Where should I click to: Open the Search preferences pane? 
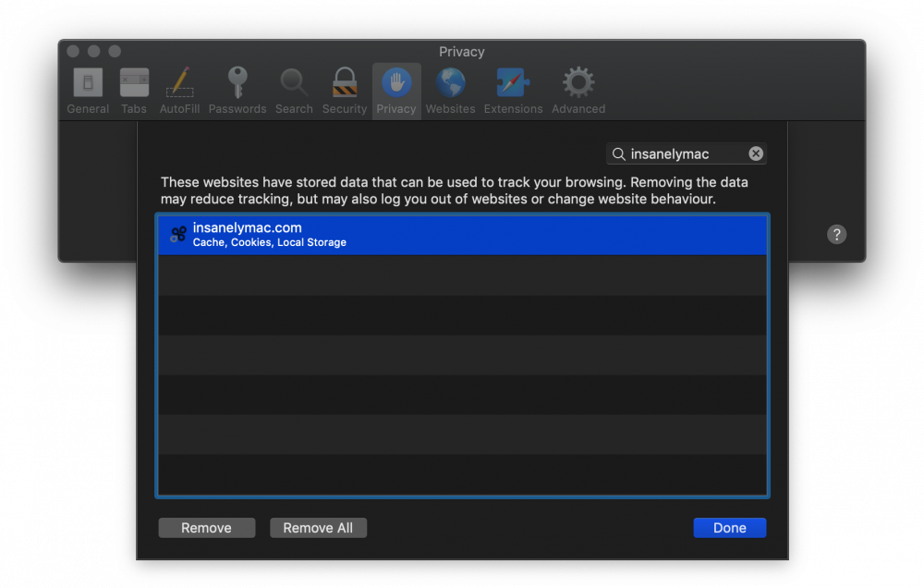click(294, 91)
